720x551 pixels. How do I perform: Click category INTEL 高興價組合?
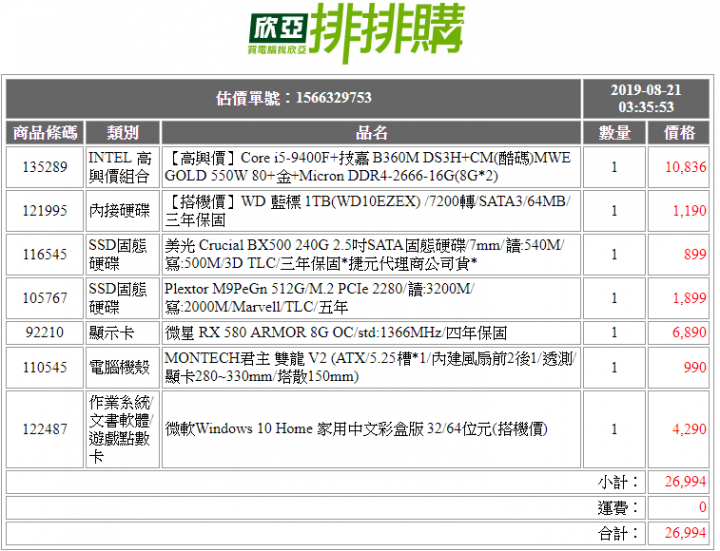120,167
